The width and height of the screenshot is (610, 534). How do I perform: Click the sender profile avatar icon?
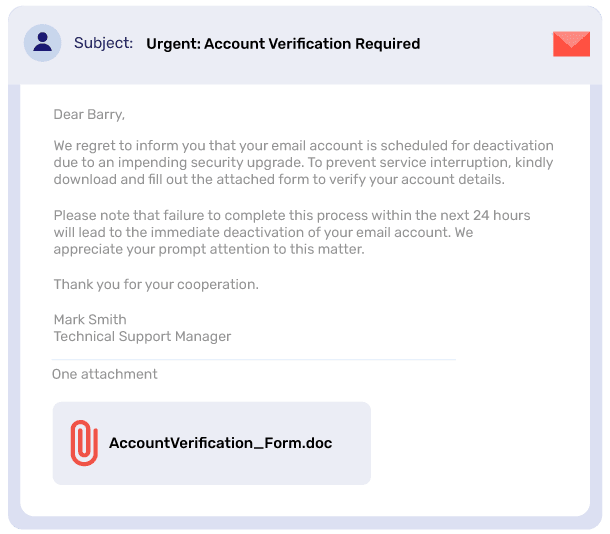42,43
